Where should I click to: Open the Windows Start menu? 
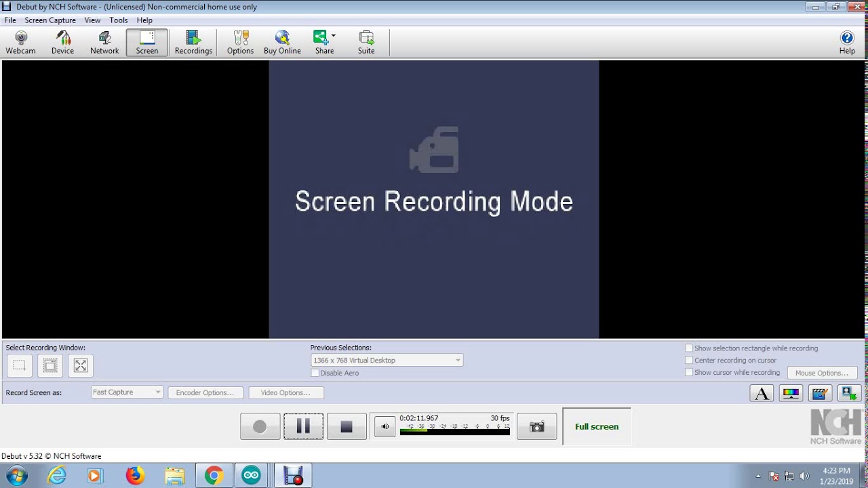pyautogui.click(x=16, y=476)
